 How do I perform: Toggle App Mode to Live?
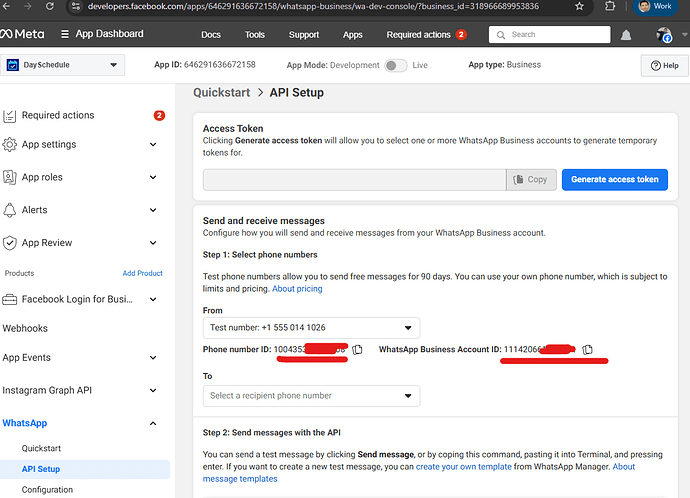point(396,66)
